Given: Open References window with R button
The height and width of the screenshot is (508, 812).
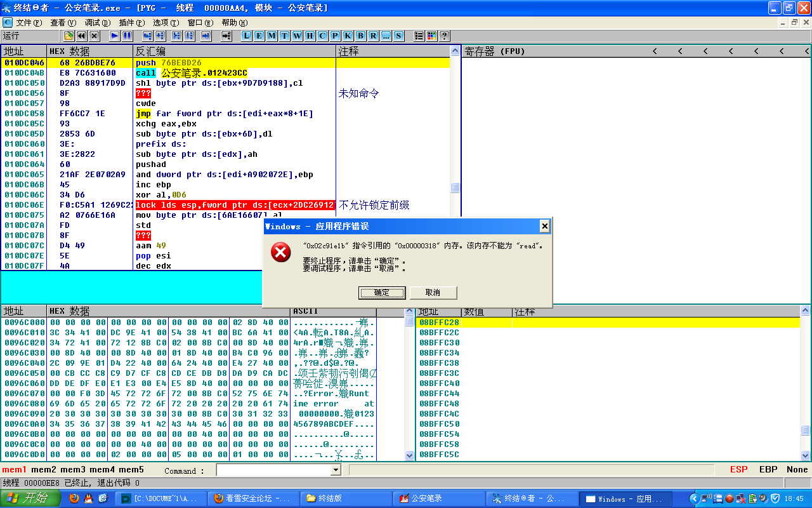Looking at the screenshot, I should pyautogui.click(x=374, y=36).
